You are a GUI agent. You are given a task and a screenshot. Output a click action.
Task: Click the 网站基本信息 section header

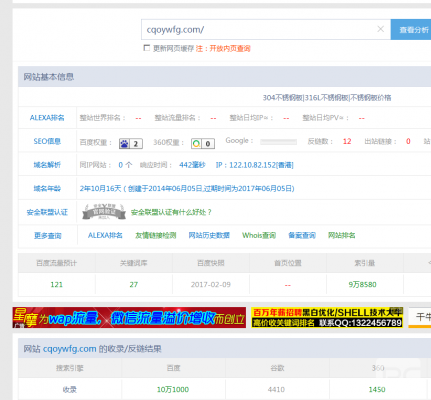[x=49, y=77]
